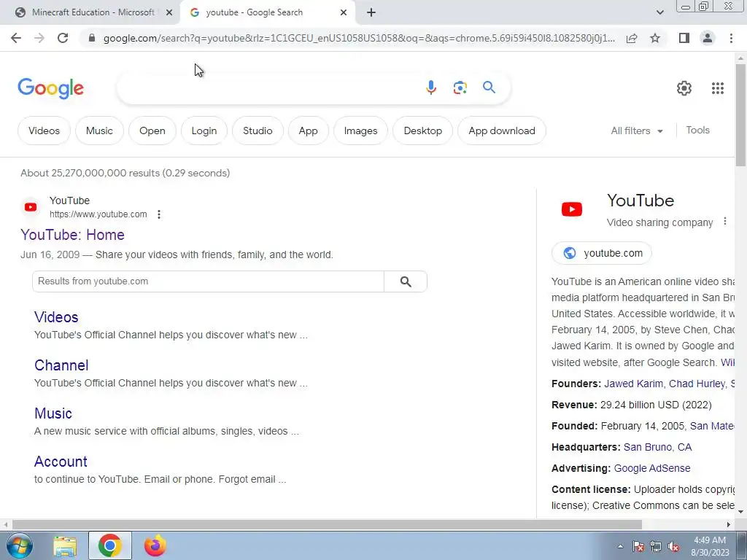Screen dimensions: 747x560
Task: Click the padlock site info icon
Action: pyautogui.click(x=92, y=38)
